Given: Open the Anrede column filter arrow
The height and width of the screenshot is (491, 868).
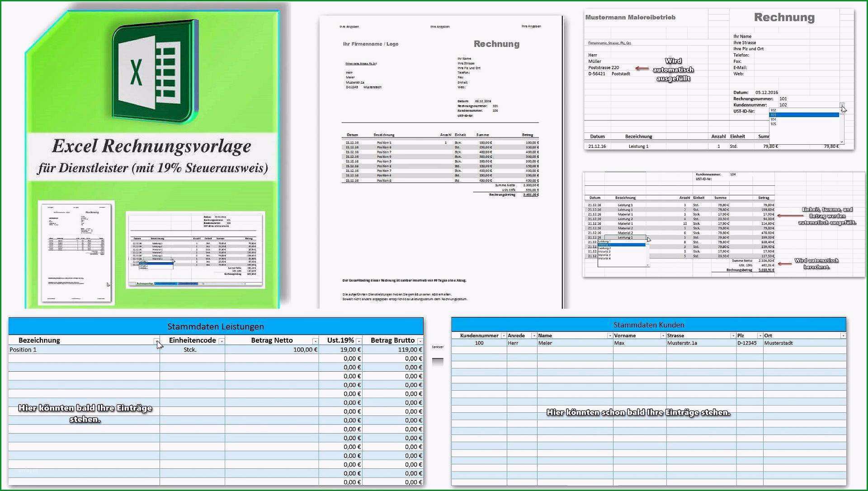Looking at the screenshot, I should point(534,336).
